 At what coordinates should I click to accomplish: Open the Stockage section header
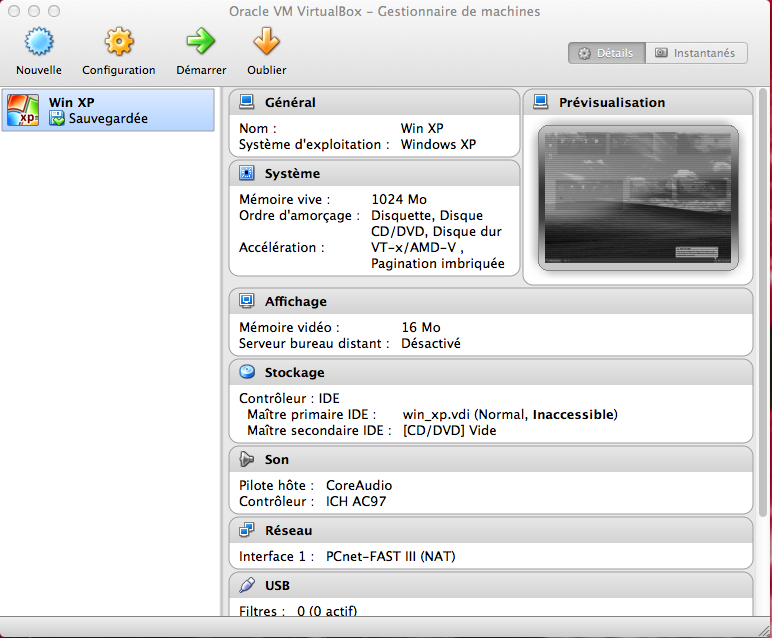click(491, 372)
